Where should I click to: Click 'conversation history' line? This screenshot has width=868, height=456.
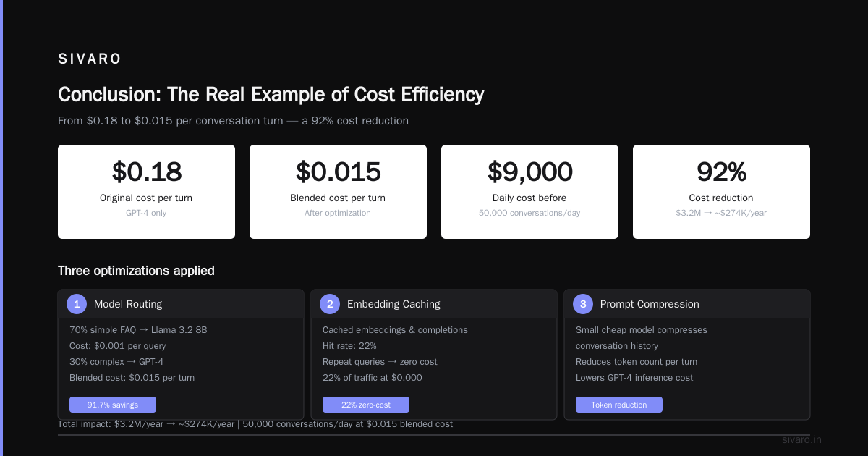coord(617,346)
